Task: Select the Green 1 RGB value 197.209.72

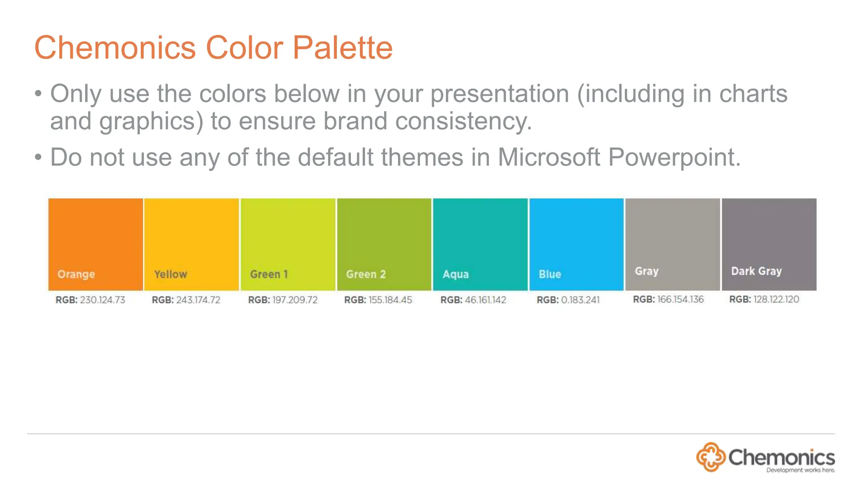Action: pyautogui.click(x=283, y=300)
